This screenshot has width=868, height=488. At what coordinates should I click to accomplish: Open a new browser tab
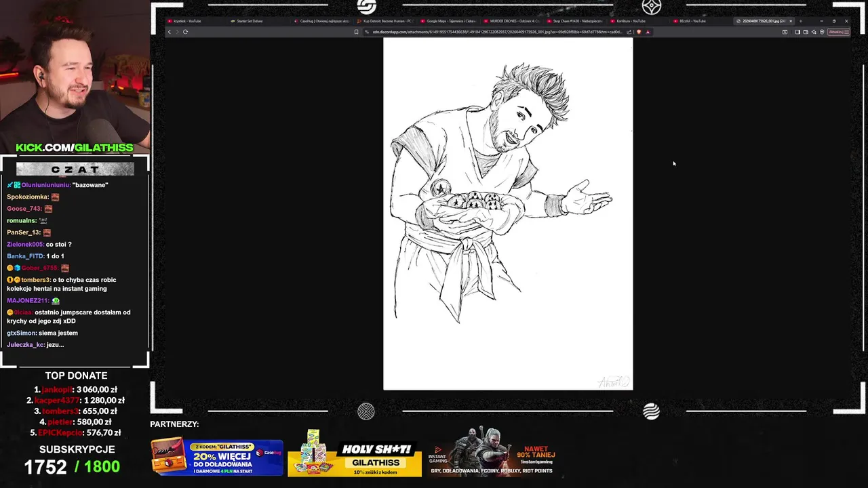(800, 21)
